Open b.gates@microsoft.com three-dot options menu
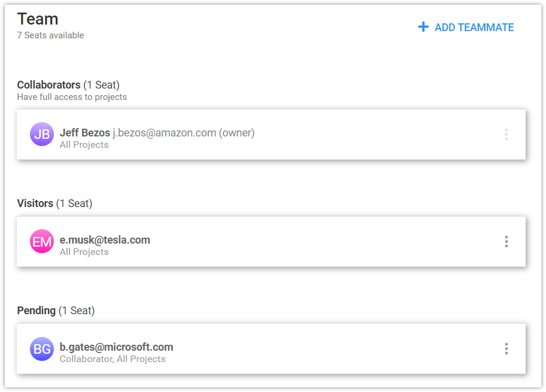546x392 pixels. click(506, 348)
